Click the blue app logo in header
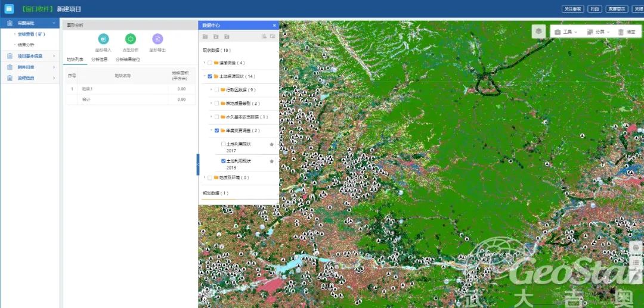 click(x=9, y=9)
